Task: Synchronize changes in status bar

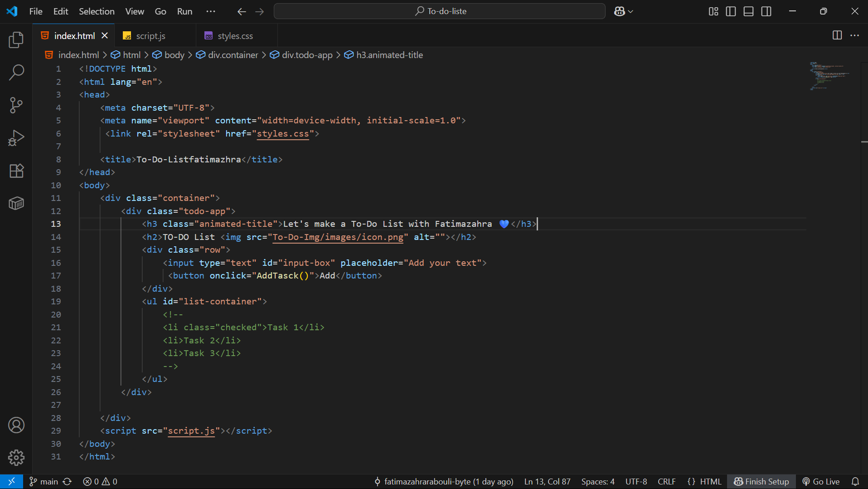Action: pyautogui.click(x=68, y=481)
